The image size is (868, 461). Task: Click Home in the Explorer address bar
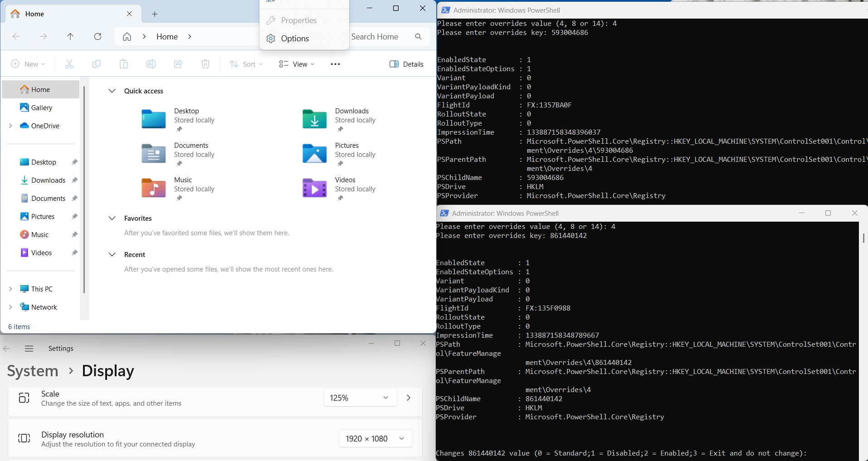167,37
